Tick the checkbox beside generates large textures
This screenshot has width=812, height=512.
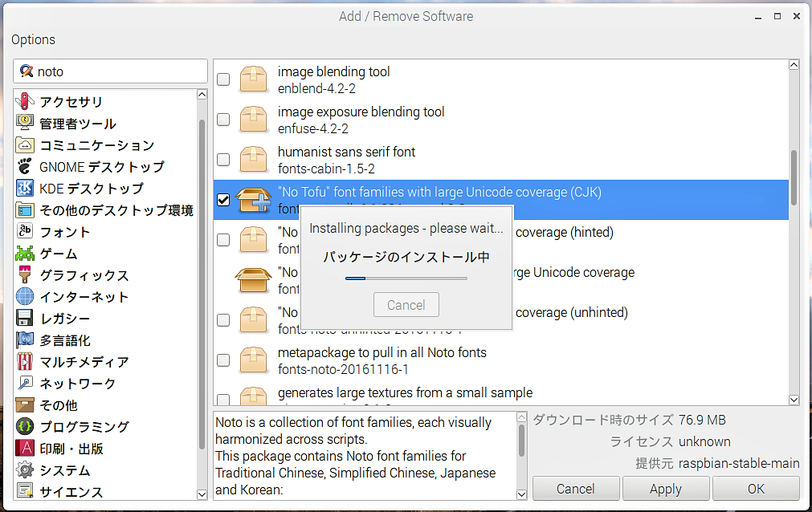tap(223, 400)
